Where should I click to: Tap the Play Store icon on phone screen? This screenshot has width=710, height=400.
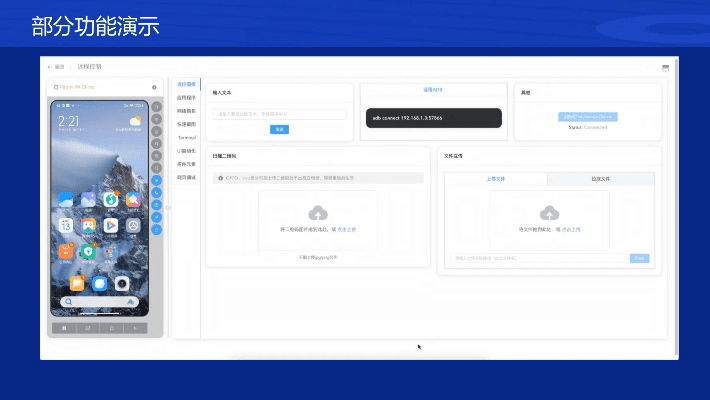[x=110, y=225]
